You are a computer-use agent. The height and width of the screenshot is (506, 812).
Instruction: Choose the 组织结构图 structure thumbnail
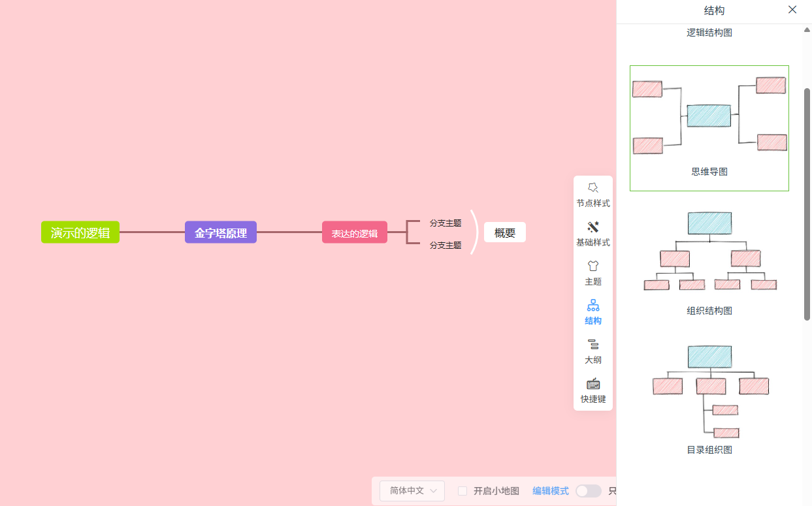pos(709,262)
